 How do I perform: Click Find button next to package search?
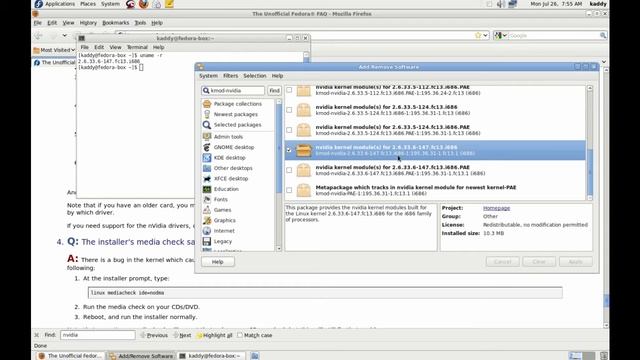pyautogui.click(x=274, y=91)
